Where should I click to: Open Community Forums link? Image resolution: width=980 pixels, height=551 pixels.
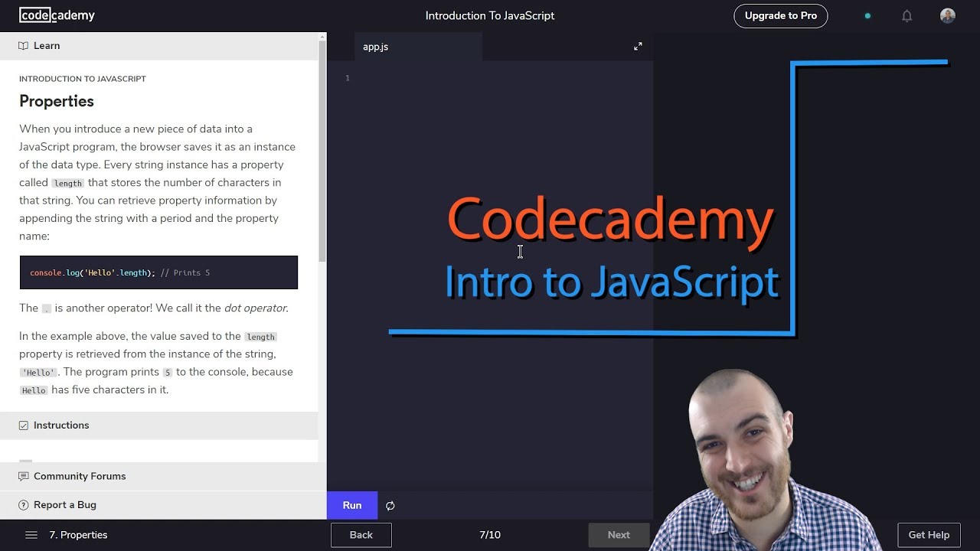click(x=80, y=476)
